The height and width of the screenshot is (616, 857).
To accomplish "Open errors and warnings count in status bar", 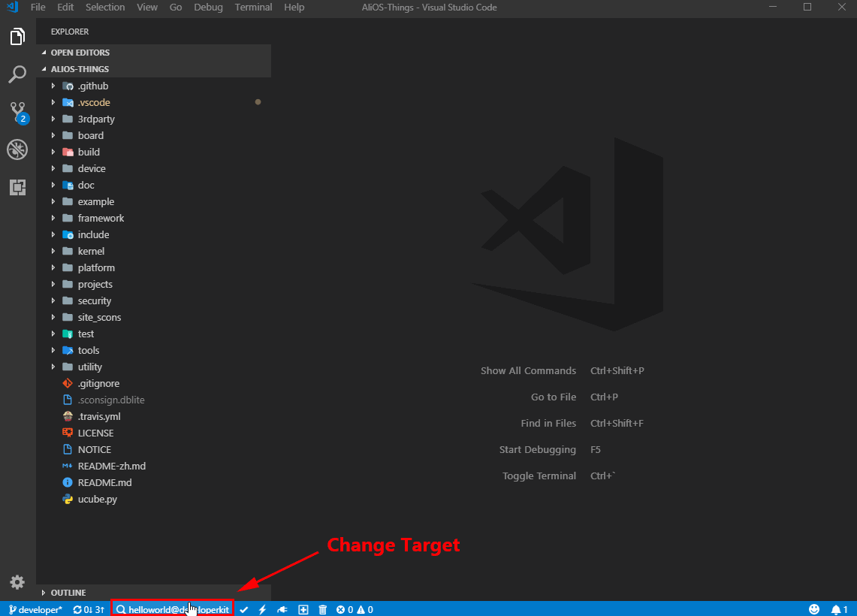I will pos(355,609).
